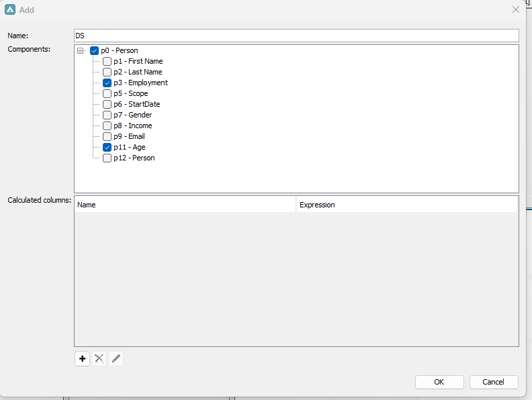Viewport: 532px width, 400px height.
Task: Check the p7 - Gender checkbox
Action: [x=107, y=115]
